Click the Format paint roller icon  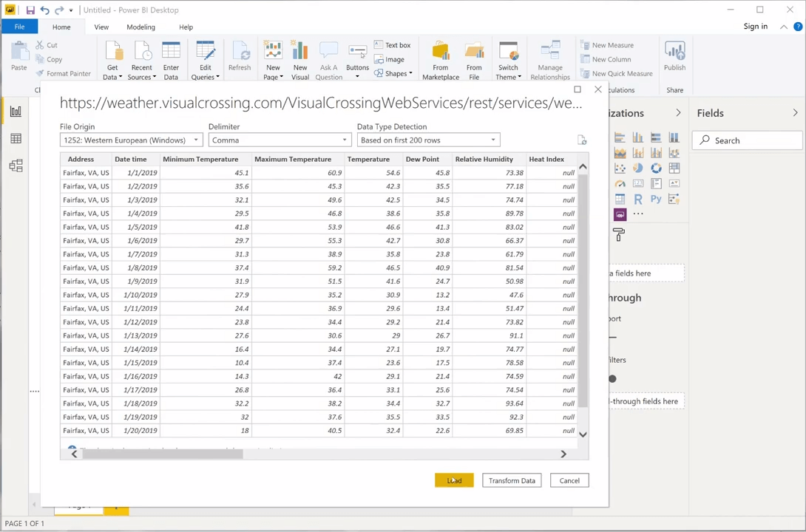pos(619,235)
